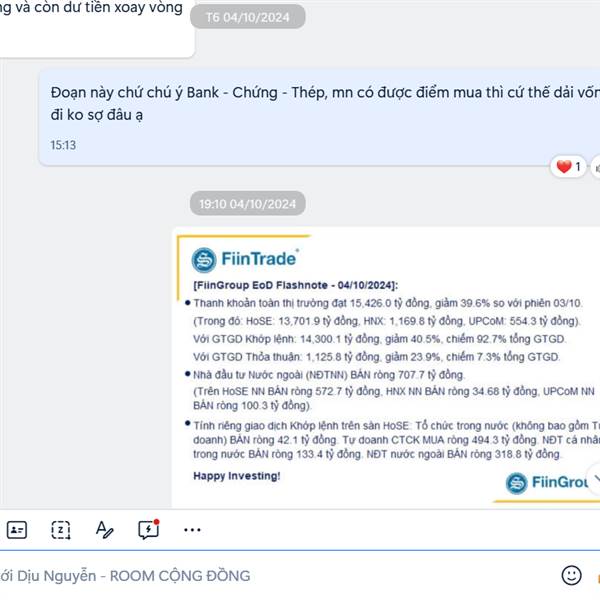Click the 15:13 message timestamp
Viewport: 600px width, 600px height.
[63, 145]
